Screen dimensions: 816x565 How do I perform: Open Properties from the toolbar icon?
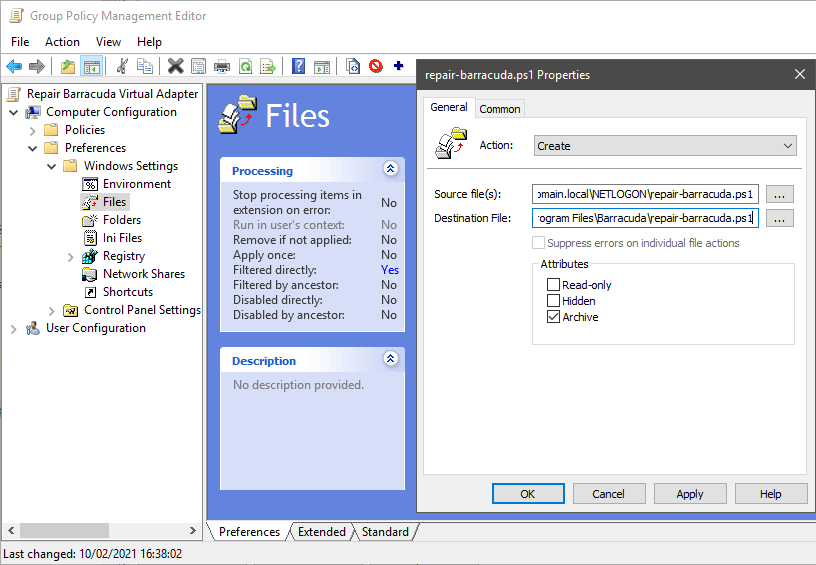point(198,66)
